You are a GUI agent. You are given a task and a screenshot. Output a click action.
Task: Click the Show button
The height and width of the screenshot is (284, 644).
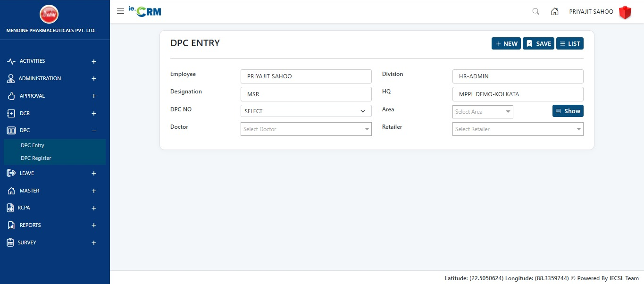click(568, 111)
